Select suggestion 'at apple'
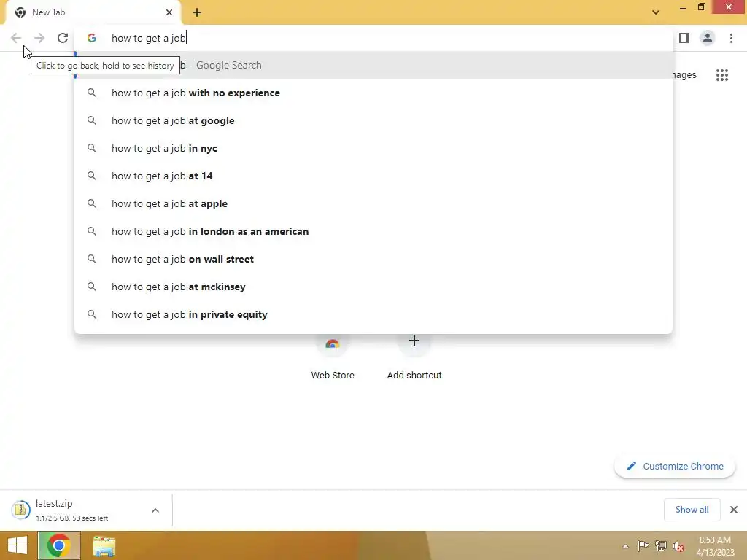Image resolution: width=747 pixels, height=560 pixels. pyautogui.click(x=373, y=203)
